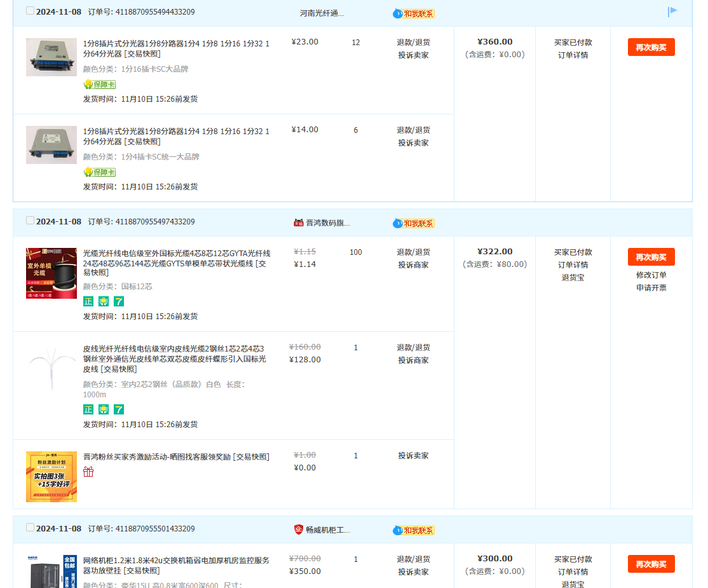Screen dimensions: 708x588
Task: Click 和我联系 icon beside 畅威机柜工 shop
Action: point(414,530)
